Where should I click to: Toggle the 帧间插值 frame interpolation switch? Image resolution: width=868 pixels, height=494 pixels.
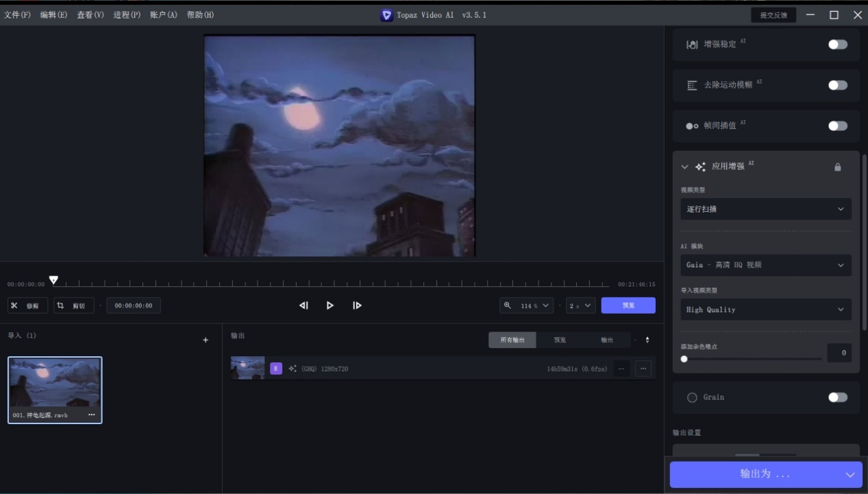tap(838, 126)
